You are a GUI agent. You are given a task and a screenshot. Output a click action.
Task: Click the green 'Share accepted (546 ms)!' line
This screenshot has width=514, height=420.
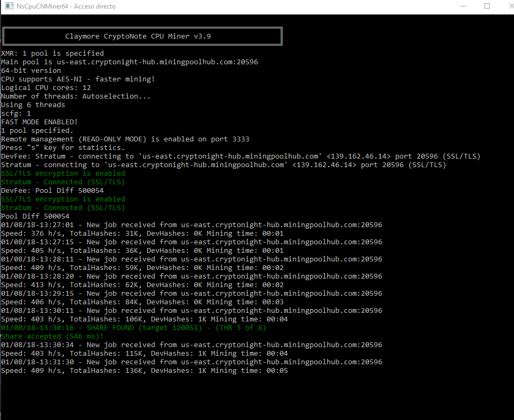[x=52, y=336]
